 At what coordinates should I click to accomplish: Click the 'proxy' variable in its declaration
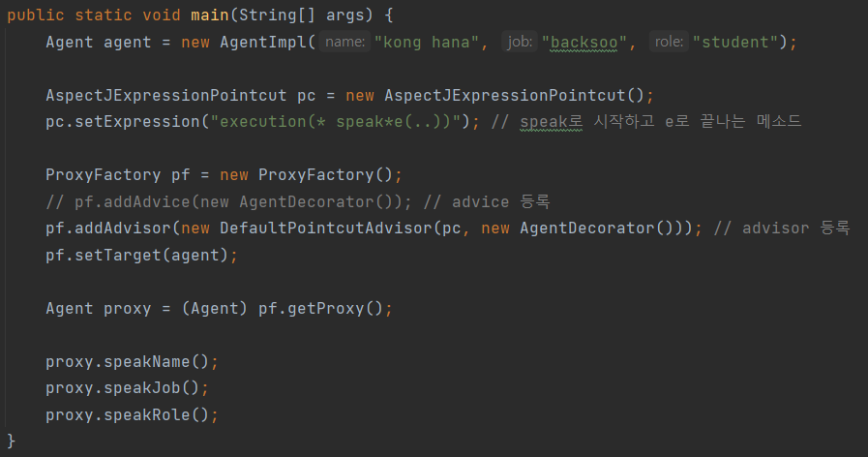point(128,309)
